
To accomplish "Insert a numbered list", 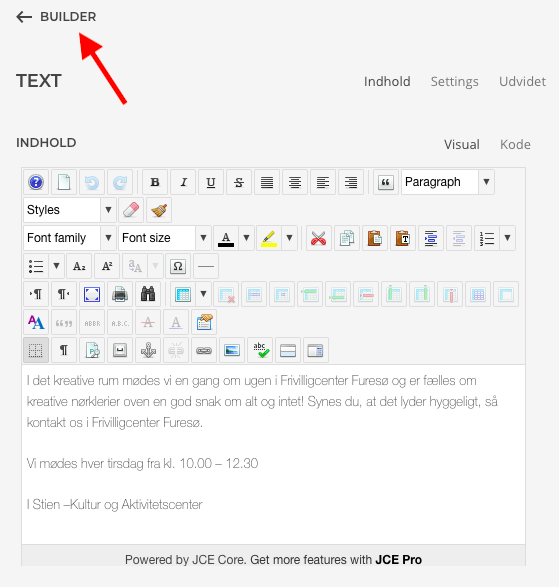I will pyautogui.click(x=487, y=238).
